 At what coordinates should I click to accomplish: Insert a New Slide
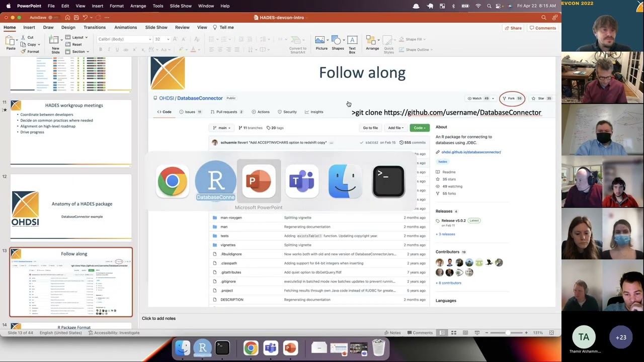[x=55, y=44]
